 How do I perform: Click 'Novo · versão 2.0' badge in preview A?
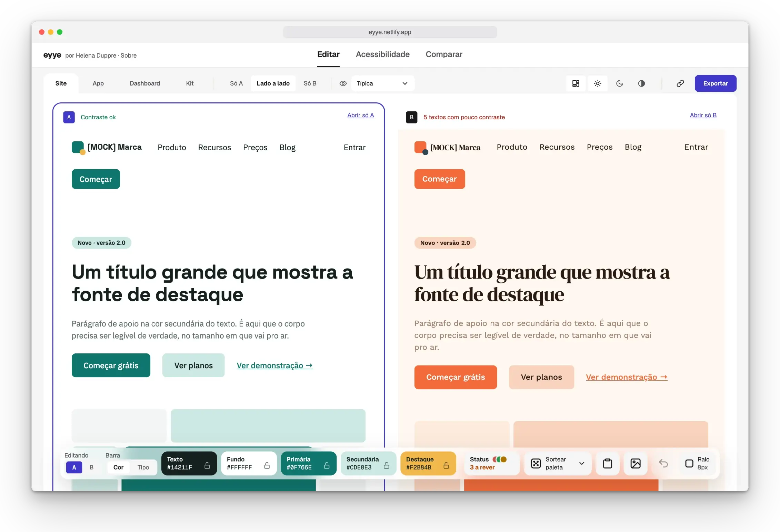pos(101,243)
